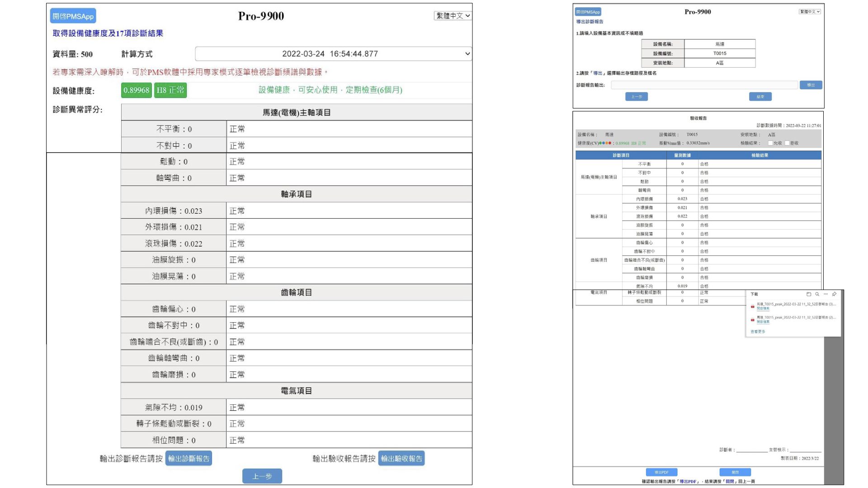868x488 pixels.
Task: Click 開啓PMSApp button in left panel
Action: pos(73,16)
